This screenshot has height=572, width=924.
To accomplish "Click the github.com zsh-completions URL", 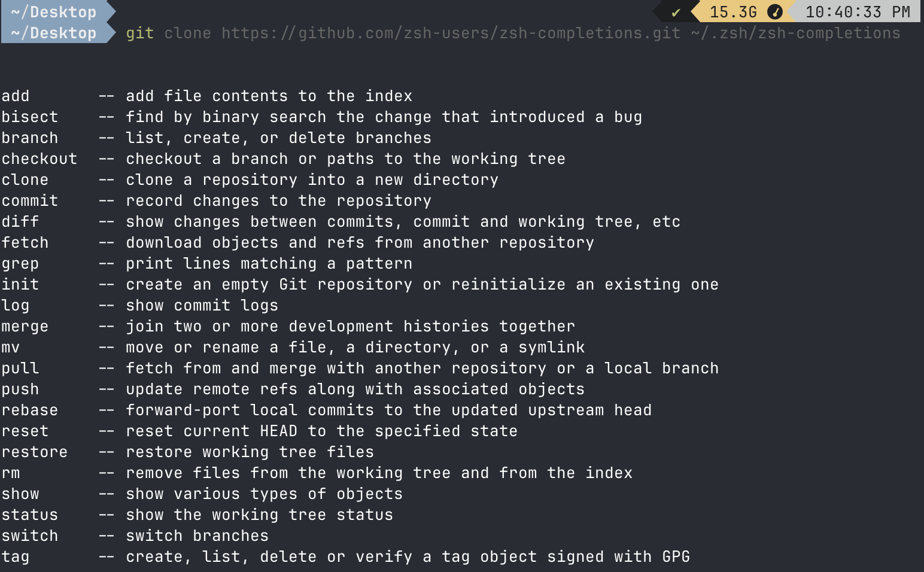I will [x=451, y=33].
